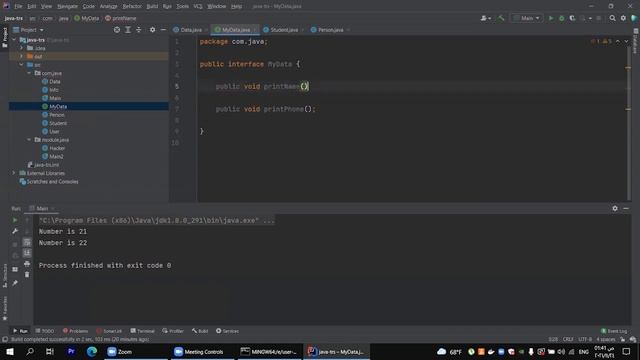This screenshot has width=640, height=360.
Task: Open Windows taskbar search
Action: point(30,351)
